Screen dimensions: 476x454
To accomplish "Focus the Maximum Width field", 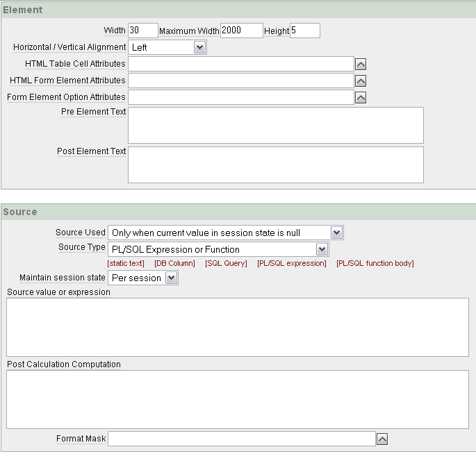I will coord(241,31).
